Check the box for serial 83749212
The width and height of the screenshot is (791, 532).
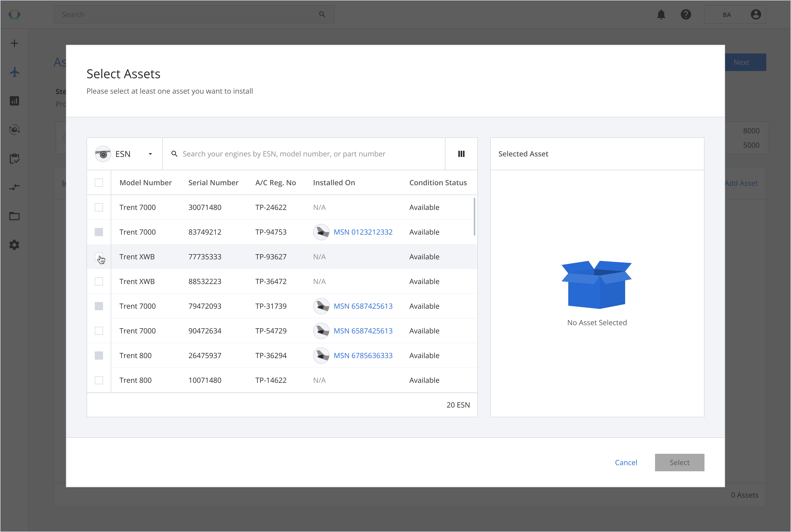[99, 232]
